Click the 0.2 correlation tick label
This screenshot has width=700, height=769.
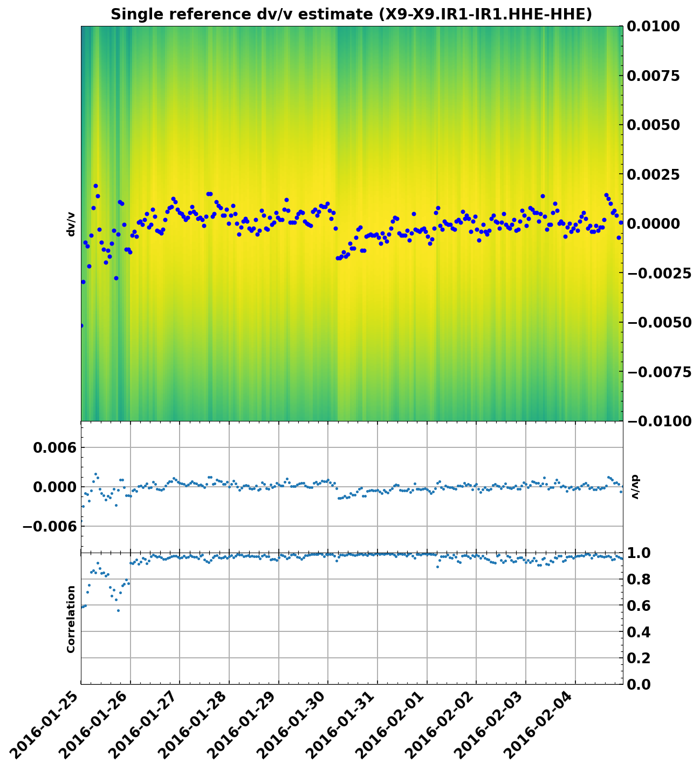(x=637, y=658)
